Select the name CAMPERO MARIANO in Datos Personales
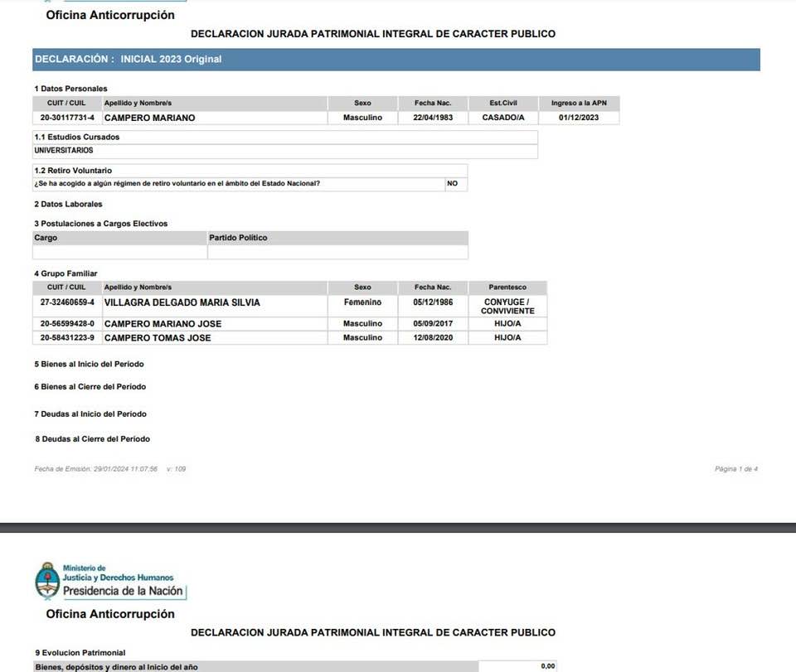Screen dimensions: 796x672 [x=150, y=118]
